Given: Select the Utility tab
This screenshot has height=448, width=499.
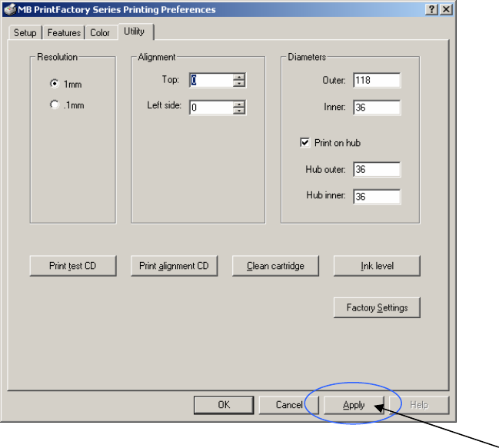Looking at the screenshot, I should [135, 32].
